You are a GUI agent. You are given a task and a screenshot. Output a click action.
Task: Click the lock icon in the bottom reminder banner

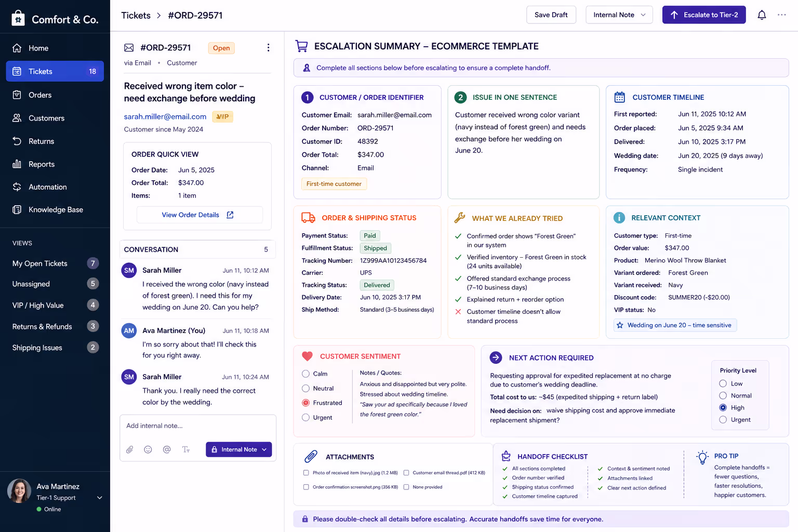(x=305, y=519)
